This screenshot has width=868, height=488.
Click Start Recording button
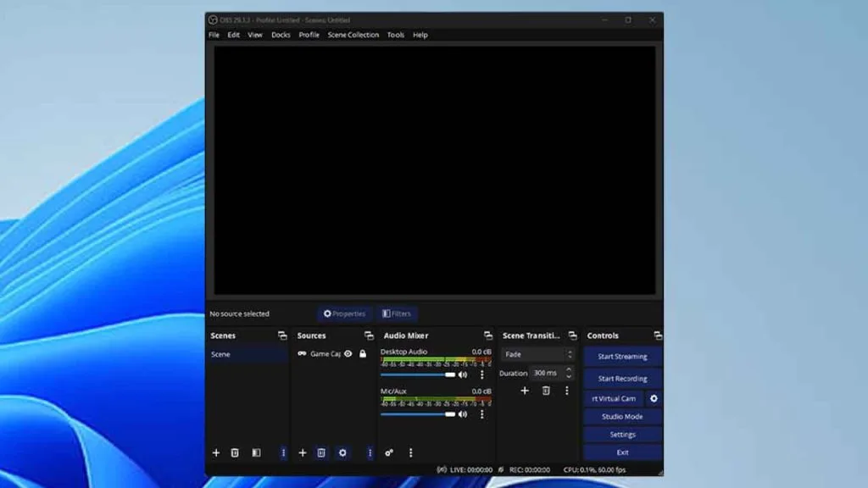point(623,379)
